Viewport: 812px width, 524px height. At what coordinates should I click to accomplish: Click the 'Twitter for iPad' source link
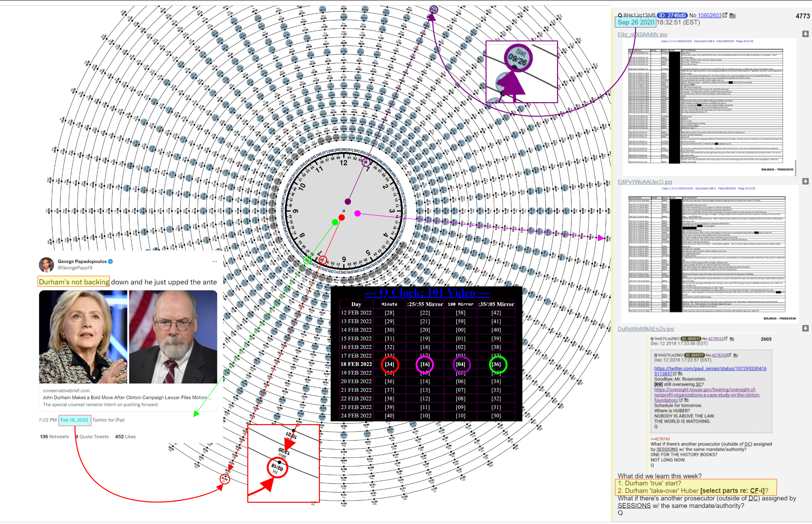click(108, 420)
